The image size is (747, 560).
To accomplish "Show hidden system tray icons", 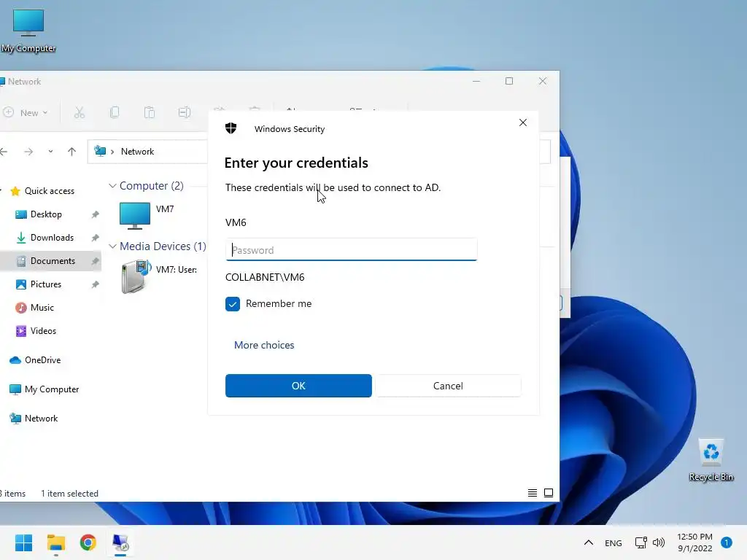I will tap(589, 542).
